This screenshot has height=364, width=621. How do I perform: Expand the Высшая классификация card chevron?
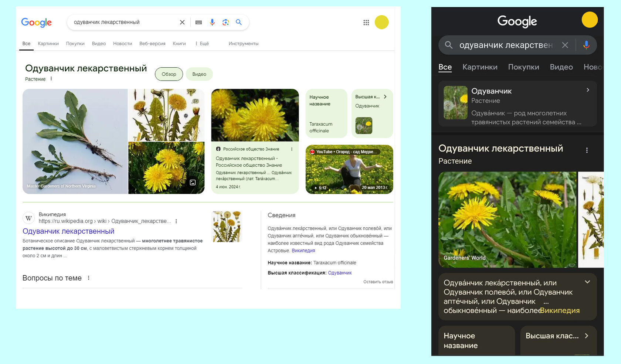pos(385,96)
